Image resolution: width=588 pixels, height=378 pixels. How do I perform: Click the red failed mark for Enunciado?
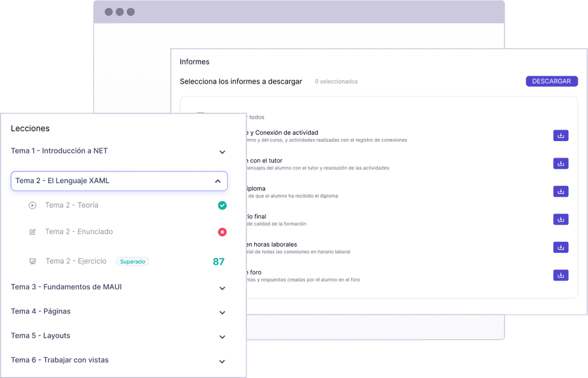point(222,232)
